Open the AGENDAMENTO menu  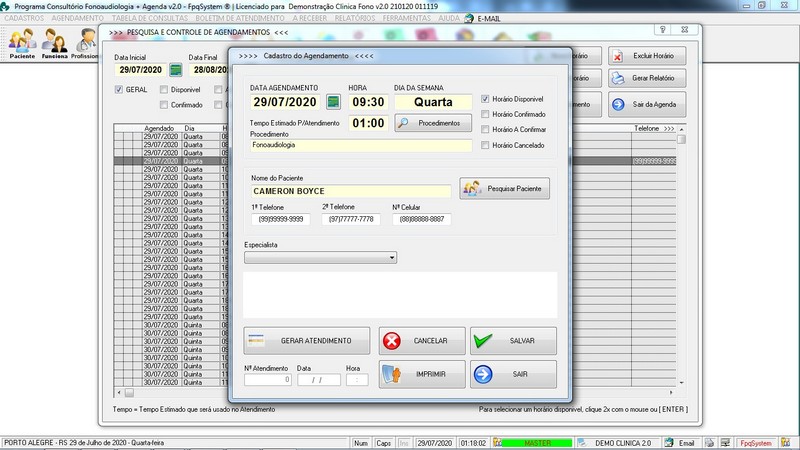78,18
